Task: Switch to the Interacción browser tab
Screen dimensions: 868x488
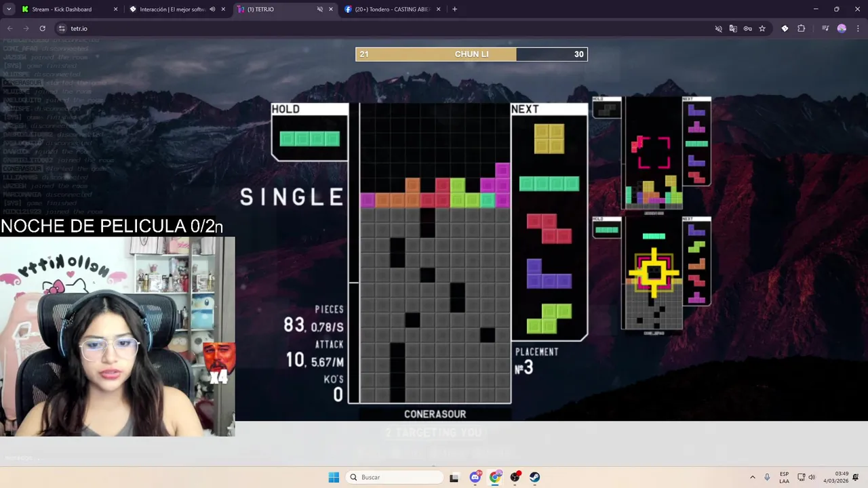Action: click(176, 9)
